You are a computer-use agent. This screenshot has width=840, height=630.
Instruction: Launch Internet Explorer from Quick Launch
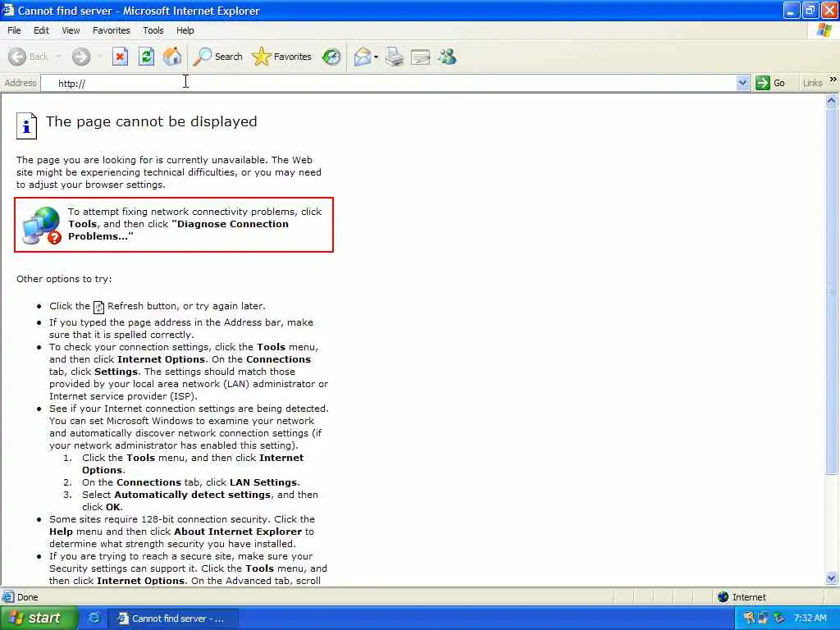[x=94, y=619]
